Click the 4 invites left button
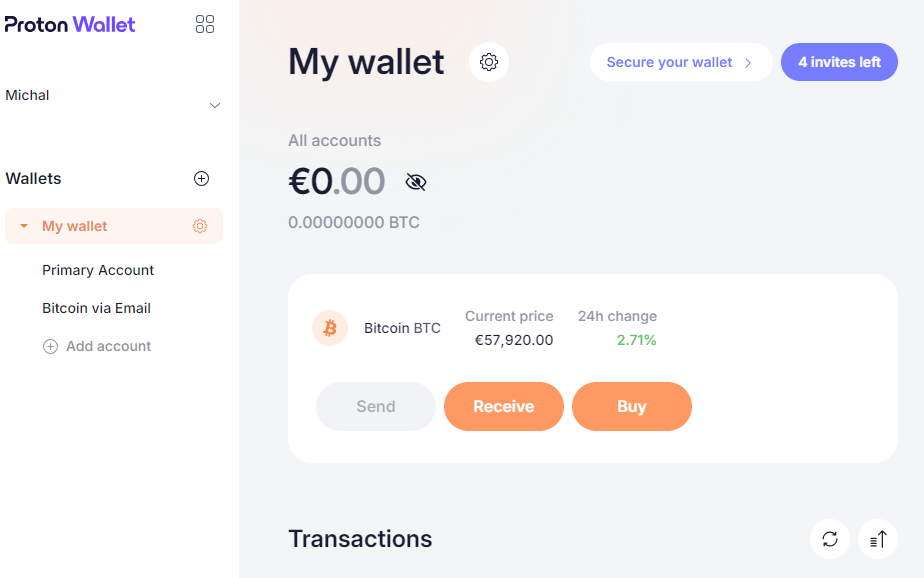924x578 pixels. point(839,62)
